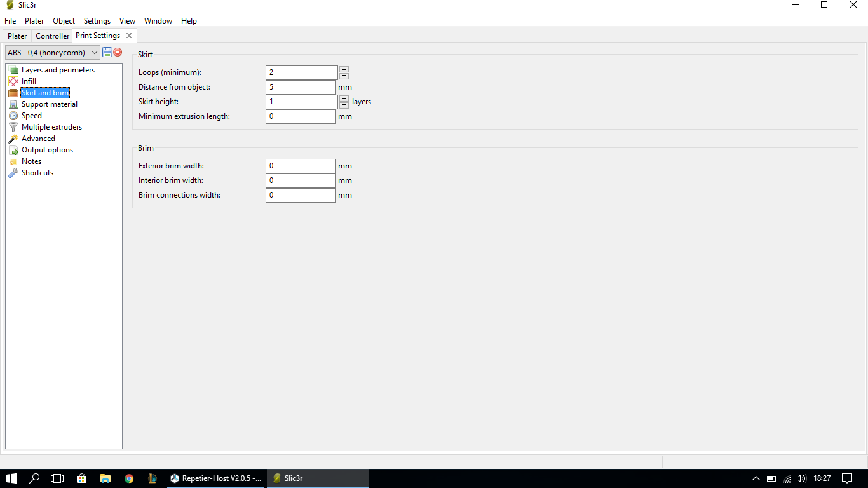Screen dimensions: 868x488
Task: Click the Speed clock icon
Action: pos(13,116)
